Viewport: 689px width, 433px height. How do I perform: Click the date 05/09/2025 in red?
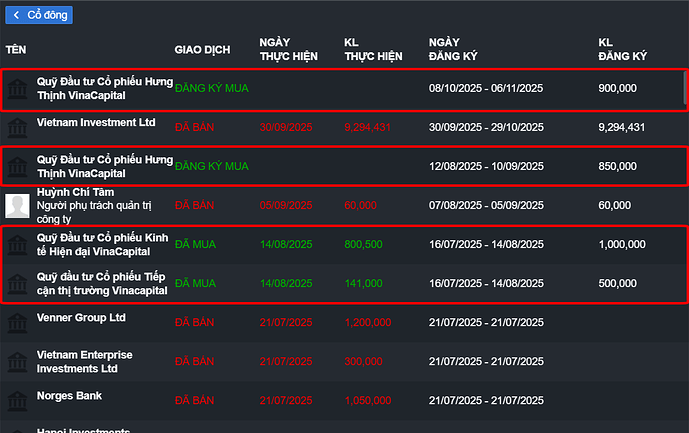(286, 205)
